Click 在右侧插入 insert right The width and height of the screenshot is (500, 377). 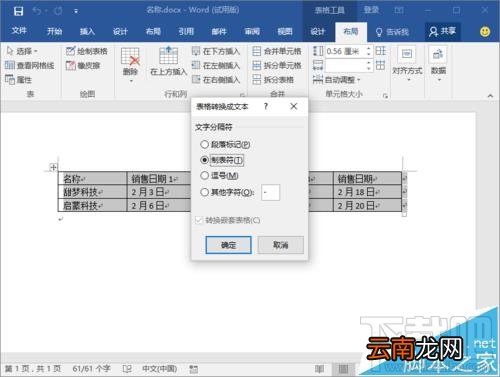[x=216, y=79]
